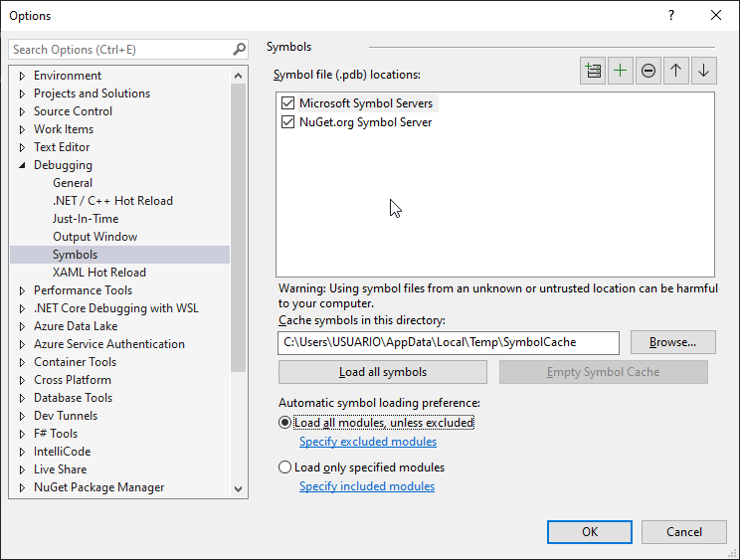Select Load all modules, unless excluded radio
Screen dimensions: 740x560
[x=284, y=423]
